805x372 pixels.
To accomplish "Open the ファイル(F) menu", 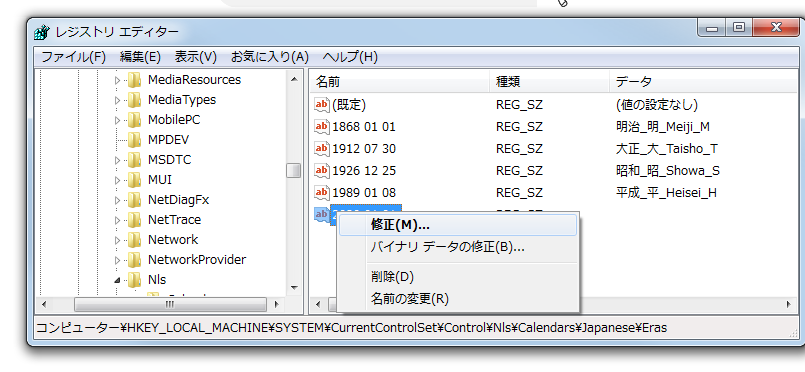I will [73, 57].
